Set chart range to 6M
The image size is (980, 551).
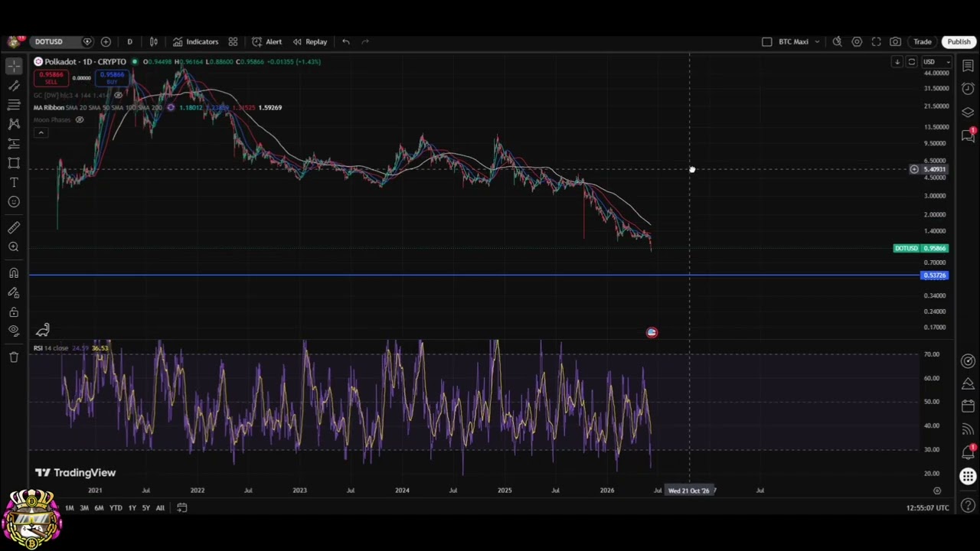pyautogui.click(x=99, y=508)
